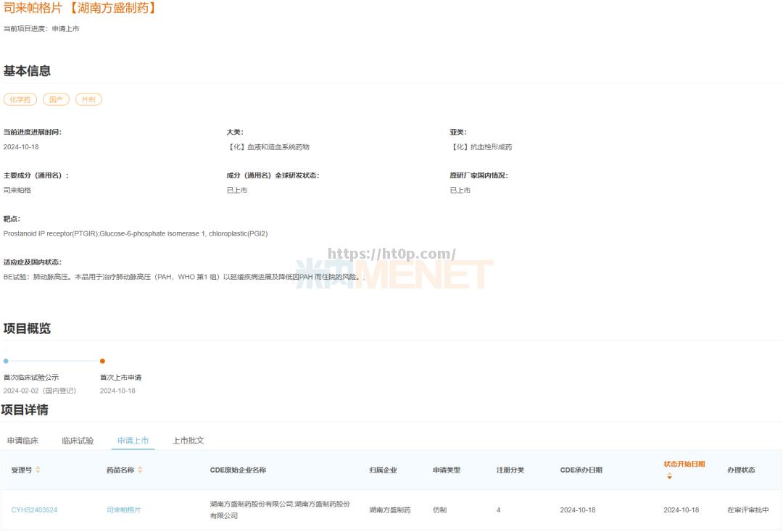Click 仿制 application type cell

pyautogui.click(x=439, y=510)
